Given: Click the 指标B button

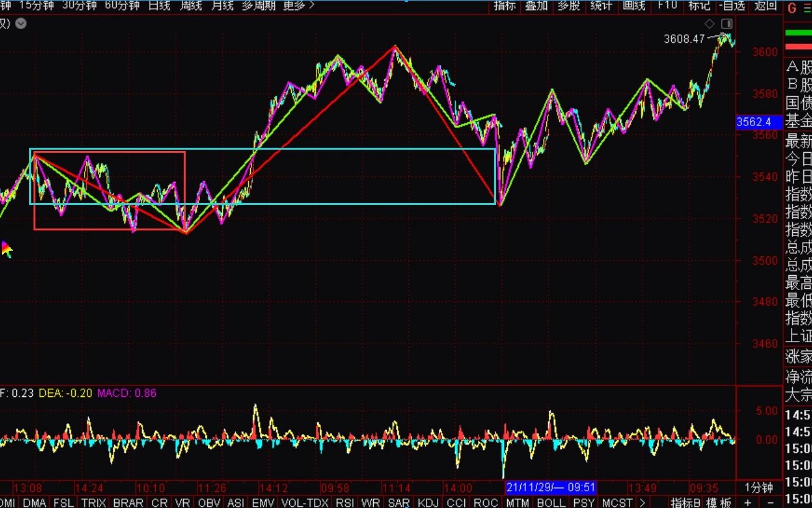Looking at the screenshot, I should pos(685,502).
